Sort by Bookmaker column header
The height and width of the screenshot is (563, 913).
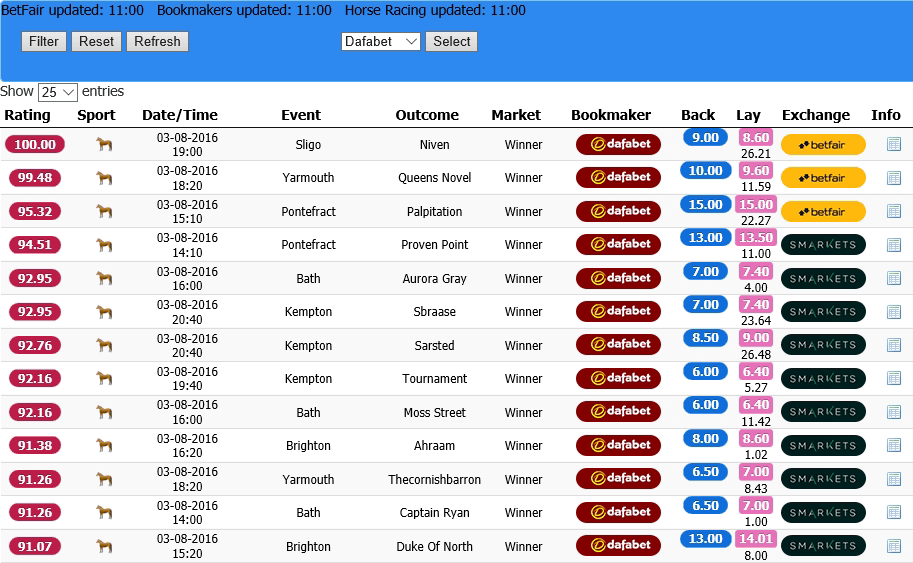(611, 115)
